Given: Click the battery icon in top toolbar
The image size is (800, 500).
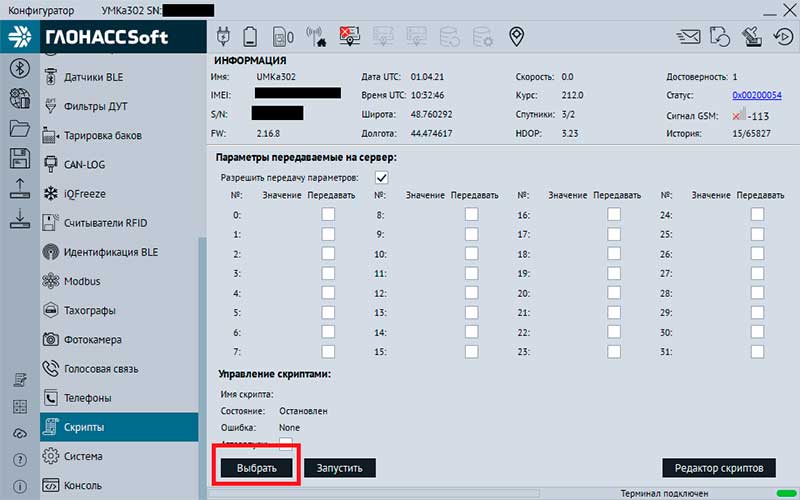Looking at the screenshot, I should [x=250, y=37].
